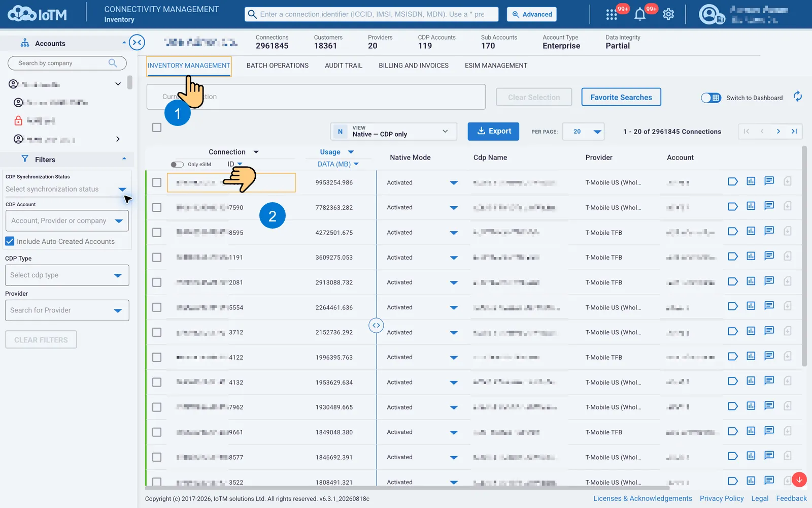Viewport: 812px width, 508px height.
Task: Collapse the Filters panel section
Action: click(124, 159)
